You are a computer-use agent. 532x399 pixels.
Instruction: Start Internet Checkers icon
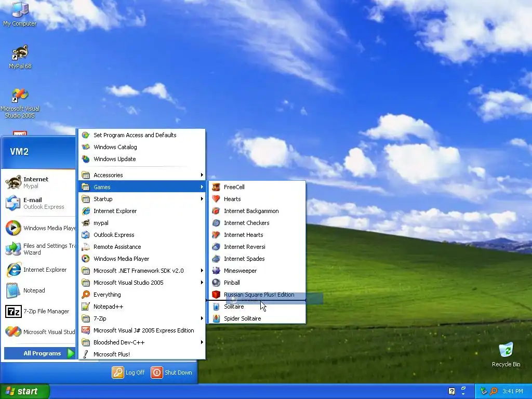(x=216, y=223)
